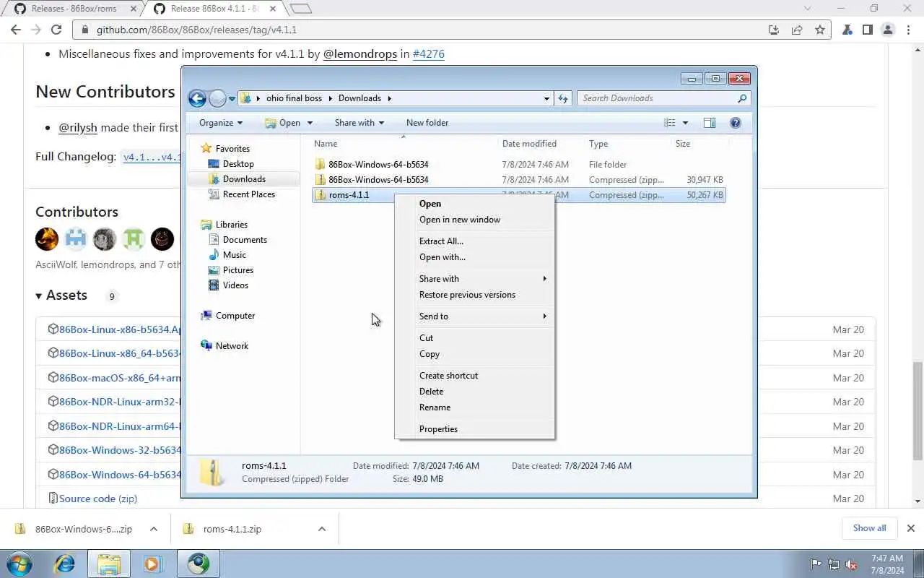Expand Share with submenu in context menu

tap(474, 279)
